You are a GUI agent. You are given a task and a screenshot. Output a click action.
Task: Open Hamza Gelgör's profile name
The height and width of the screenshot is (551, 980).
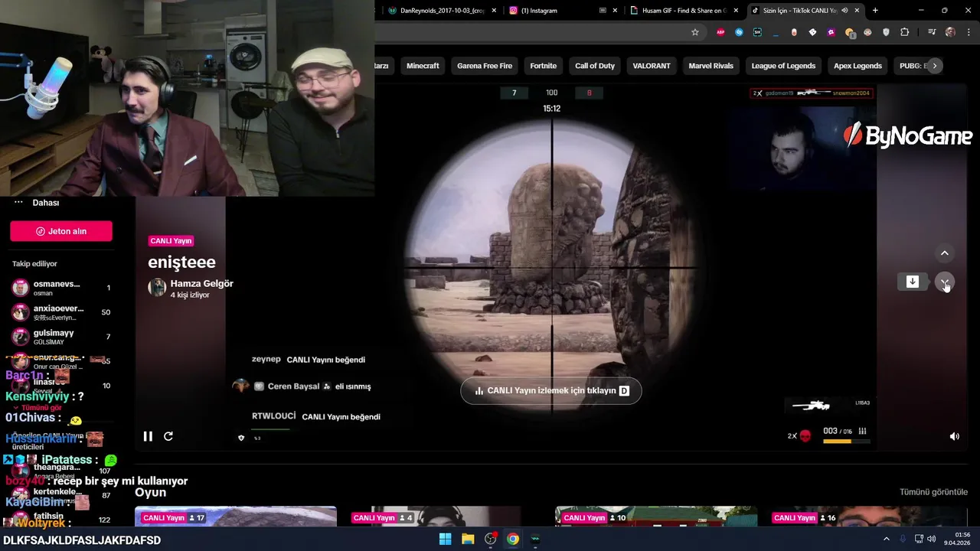(x=201, y=284)
